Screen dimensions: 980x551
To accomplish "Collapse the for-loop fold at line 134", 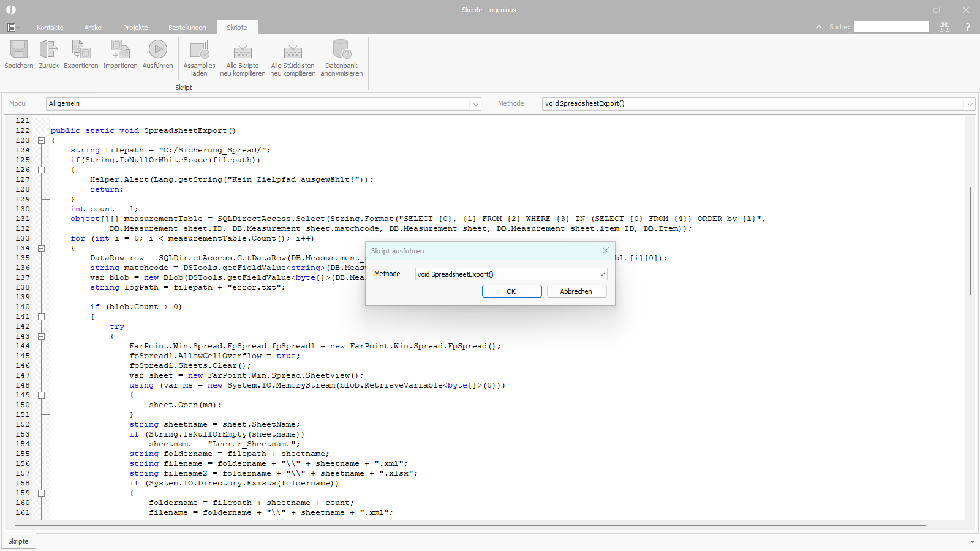I will tap(42, 248).
